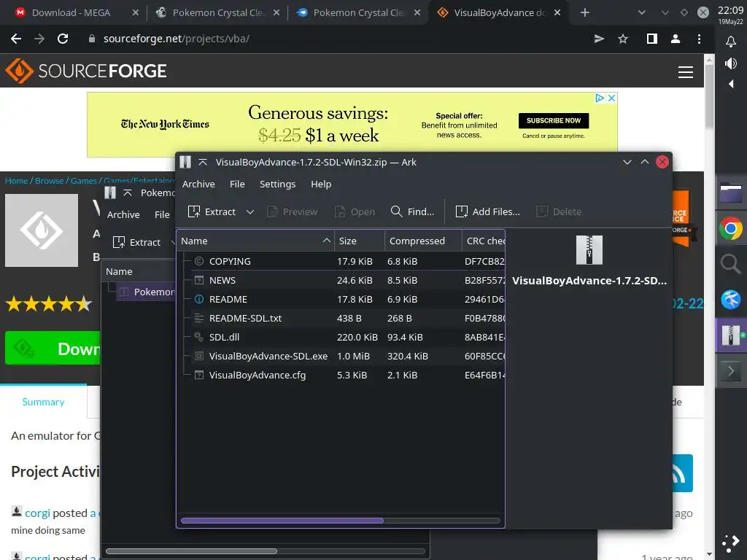
Task: Close the ad with the X icon
Action: (x=612, y=98)
